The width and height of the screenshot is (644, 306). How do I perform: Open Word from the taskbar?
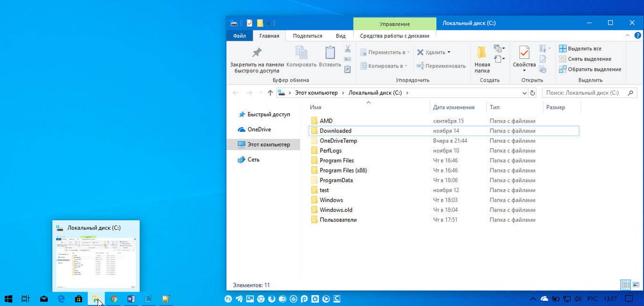pos(131,299)
